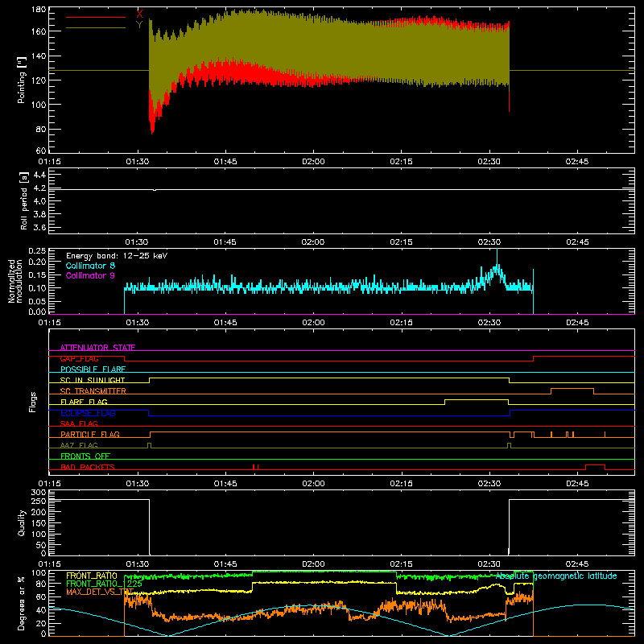The width and height of the screenshot is (644, 644).
Task: Click the 0.25 tick on modulation axis
Action: [x=37, y=251]
